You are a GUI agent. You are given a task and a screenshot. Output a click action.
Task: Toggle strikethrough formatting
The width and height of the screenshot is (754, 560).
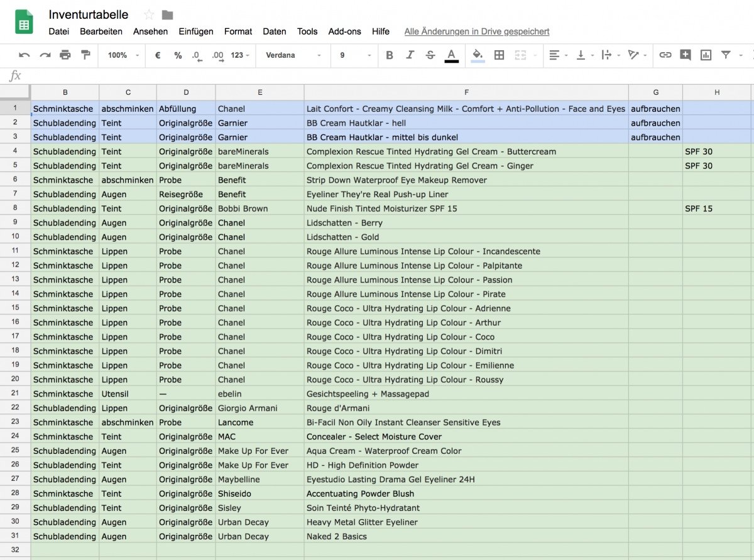(430, 55)
